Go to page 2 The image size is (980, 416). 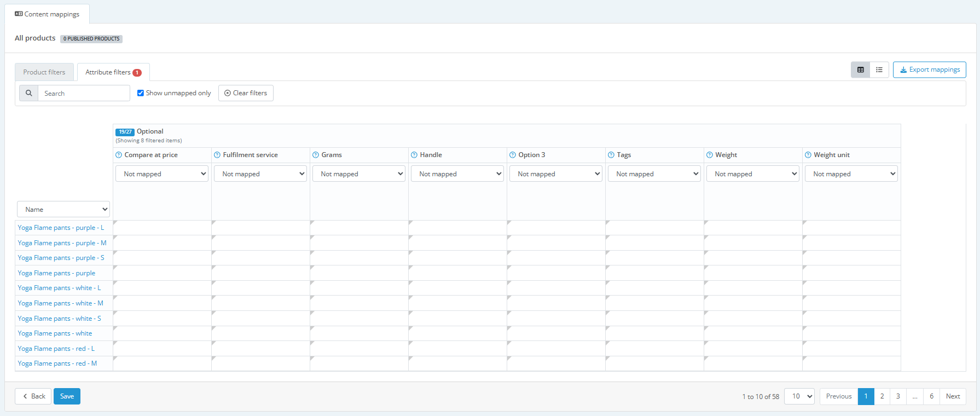pos(882,396)
